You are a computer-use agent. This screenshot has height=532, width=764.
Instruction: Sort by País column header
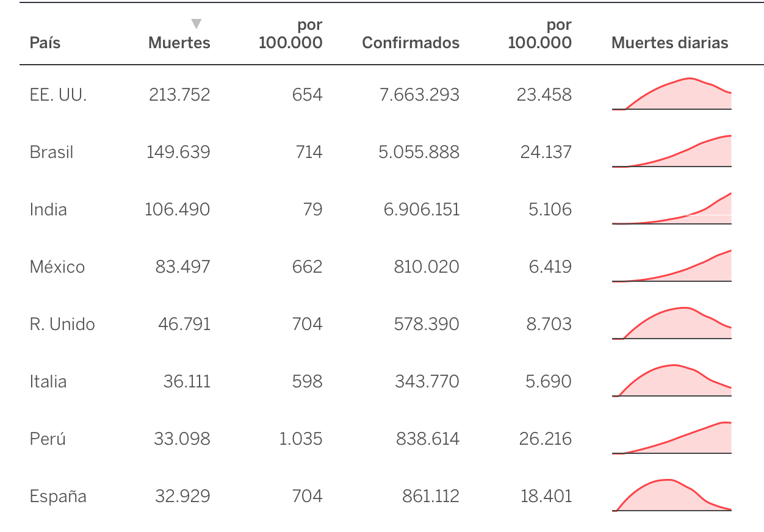[45, 43]
